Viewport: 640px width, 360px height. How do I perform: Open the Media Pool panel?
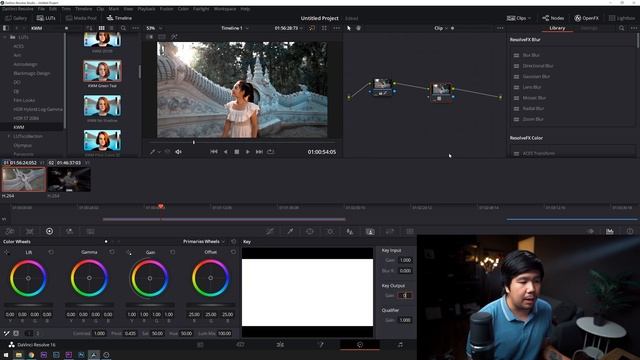click(81, 18)
